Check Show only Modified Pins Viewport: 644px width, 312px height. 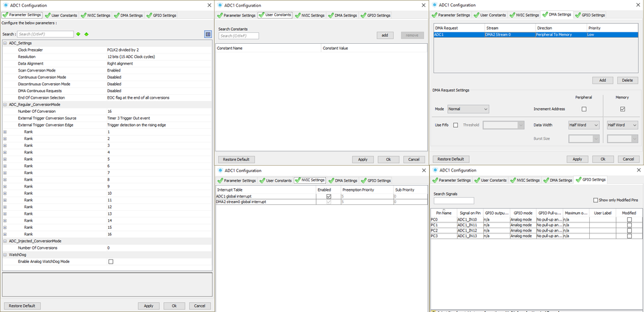pos(596,200)
